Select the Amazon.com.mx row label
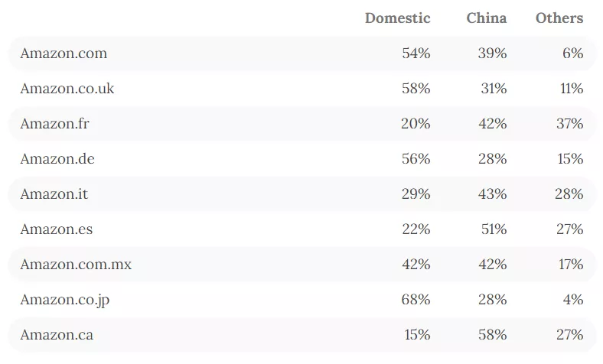Image resolution: width=603 pixels, height=364 pixels. click(76, 265)
